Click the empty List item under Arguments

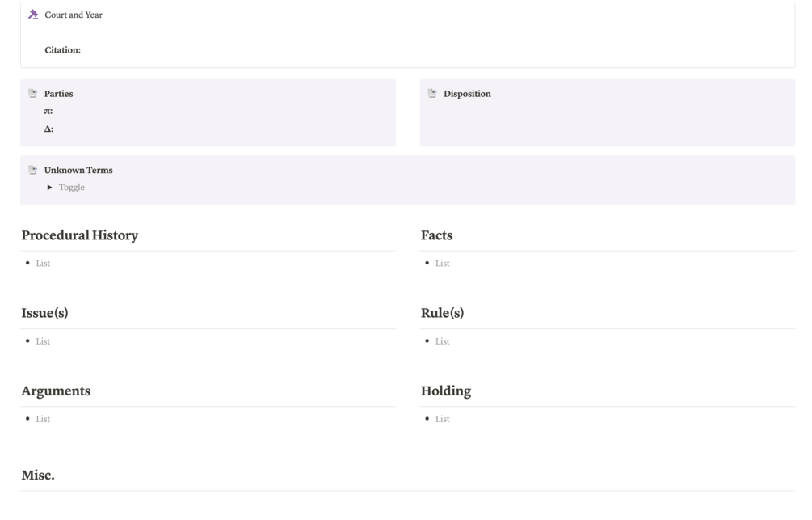coord(44,419)
